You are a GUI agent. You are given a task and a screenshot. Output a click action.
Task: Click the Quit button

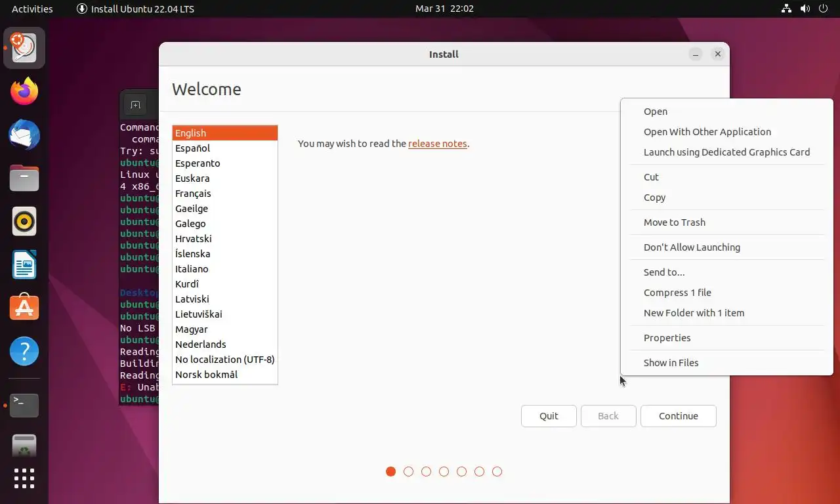point(549,416)
